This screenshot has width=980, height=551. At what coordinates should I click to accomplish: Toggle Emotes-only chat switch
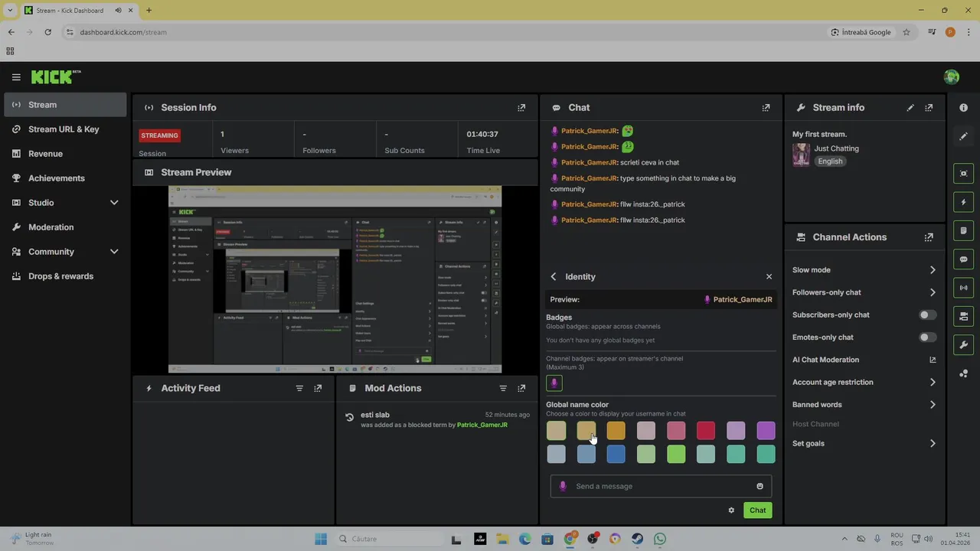pyautogui.click(x=927, y=337)
